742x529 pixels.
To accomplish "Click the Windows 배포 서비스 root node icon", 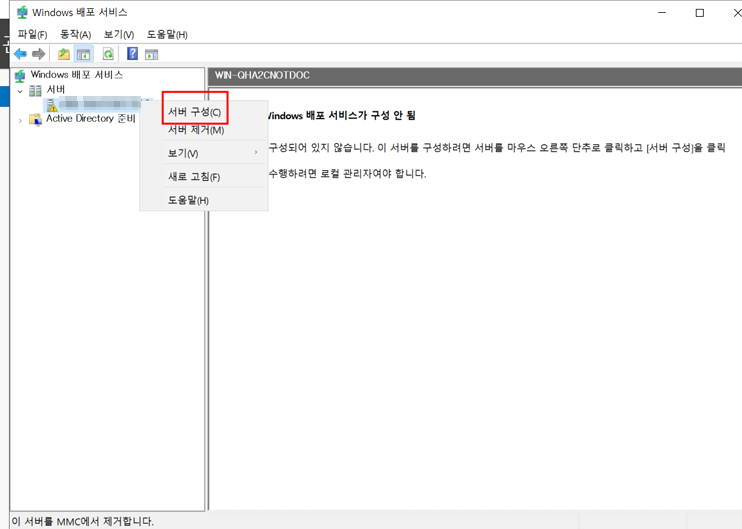I will [x=20, y=75].
